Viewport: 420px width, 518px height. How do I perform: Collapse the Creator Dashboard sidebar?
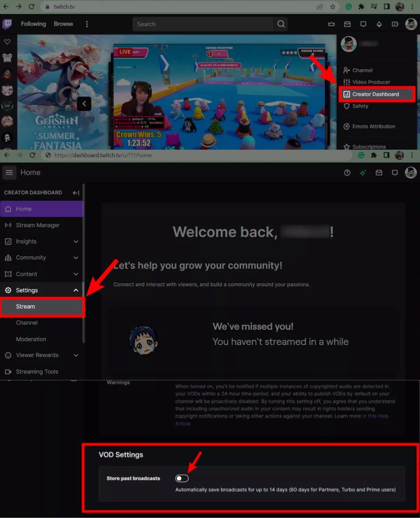(x=76, y=193)
